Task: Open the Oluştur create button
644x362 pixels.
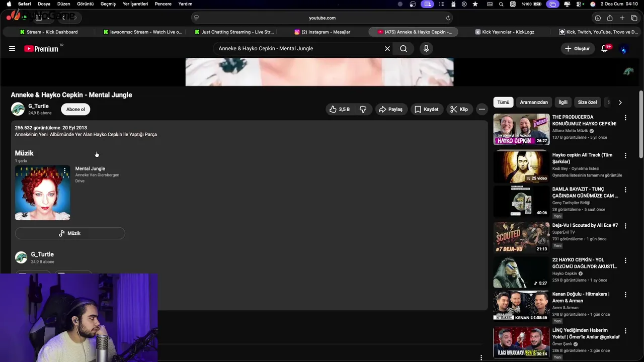Action: (x=577, y=49)
